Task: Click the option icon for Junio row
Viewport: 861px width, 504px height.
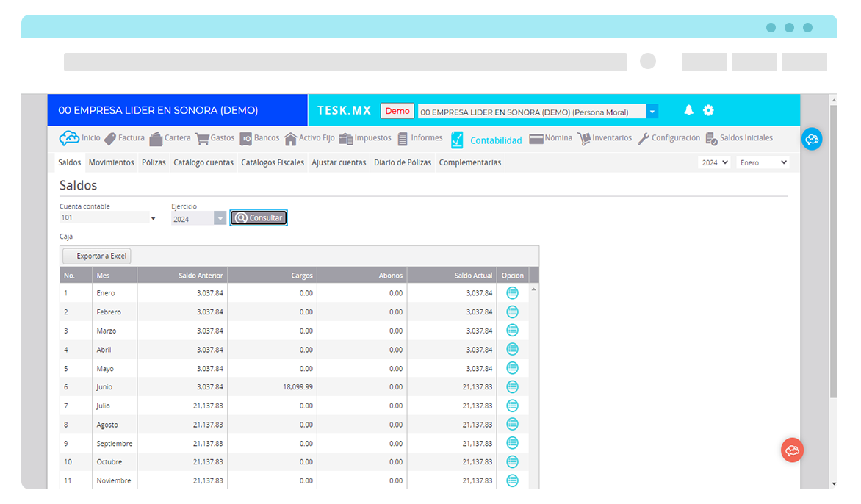Action: pyautogui.click(x=513, y=387)
